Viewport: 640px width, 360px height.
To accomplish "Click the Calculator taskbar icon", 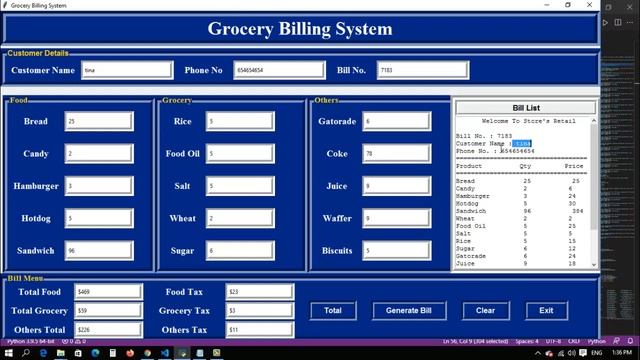I will (x=113, y=353).
